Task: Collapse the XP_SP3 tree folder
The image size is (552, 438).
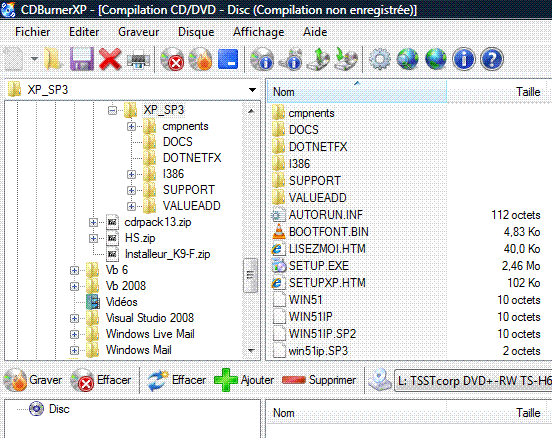Action: click(x=112, y=111)
